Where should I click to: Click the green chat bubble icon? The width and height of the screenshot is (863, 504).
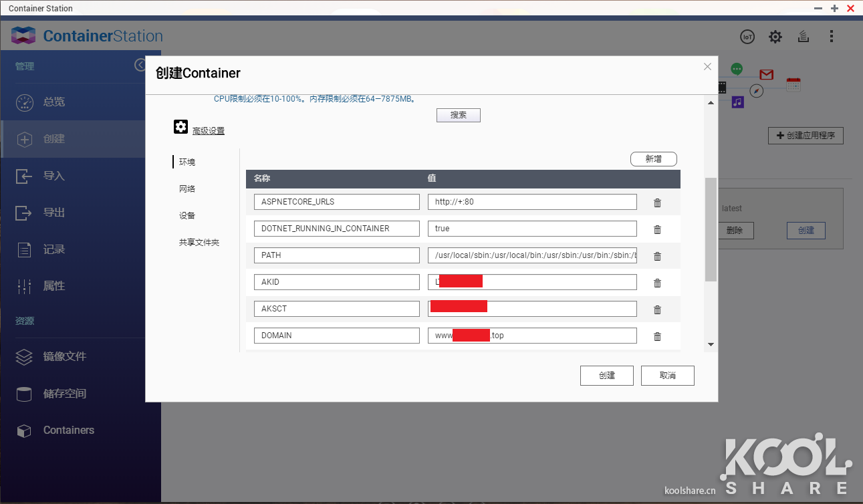click(737, 69)
